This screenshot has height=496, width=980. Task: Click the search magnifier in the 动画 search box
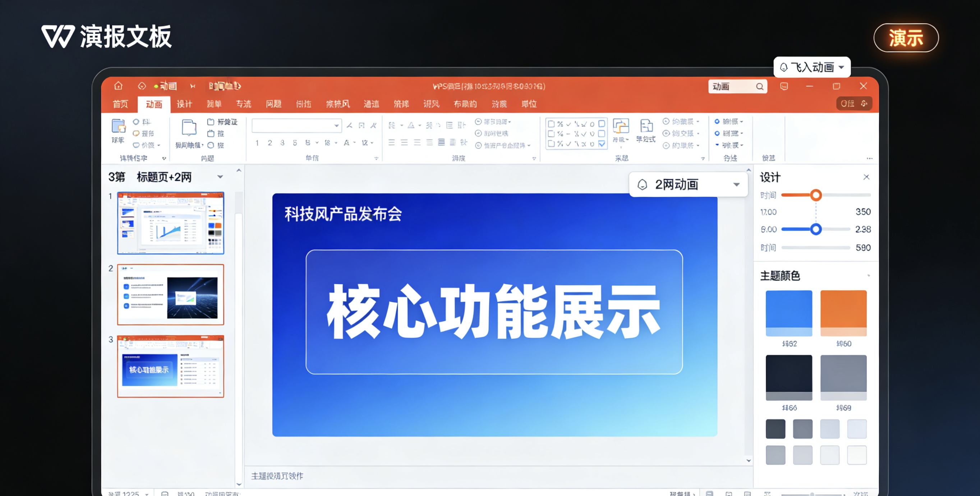coord(760,86)
